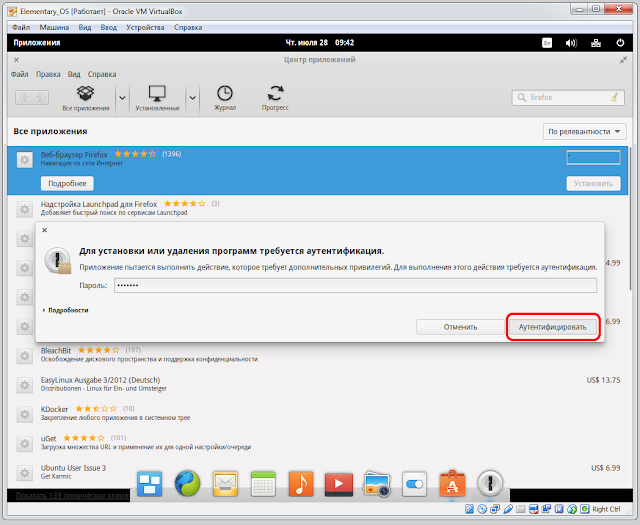Open System Settings switch icon in dock
This screenshot has width=640, height=525.
(x=414, y=485)
